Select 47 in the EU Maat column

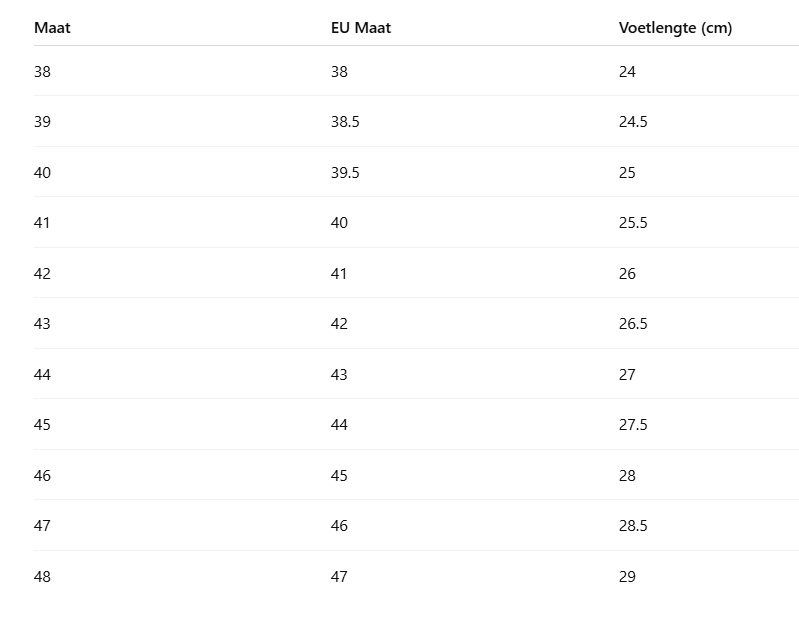coord(339,577)
